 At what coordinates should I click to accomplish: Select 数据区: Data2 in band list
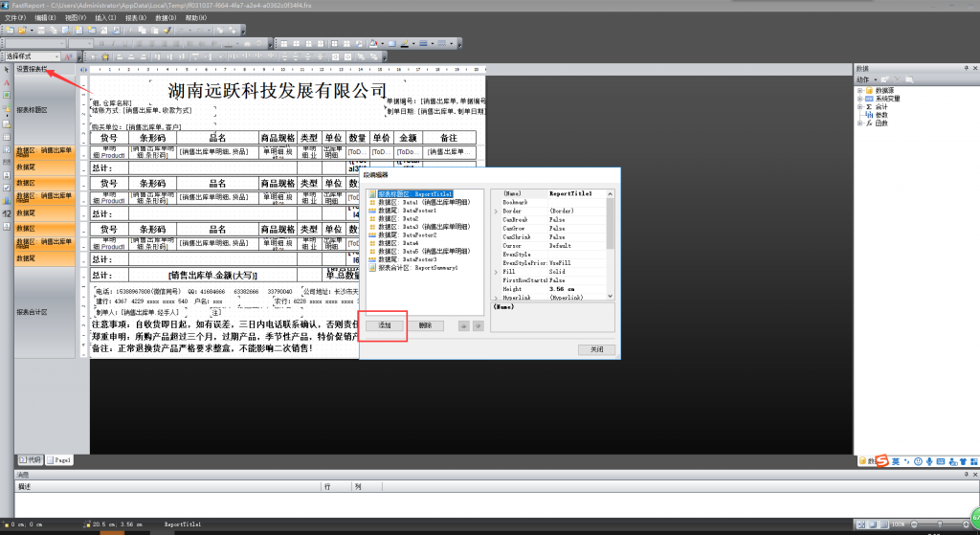pos(398,219)
